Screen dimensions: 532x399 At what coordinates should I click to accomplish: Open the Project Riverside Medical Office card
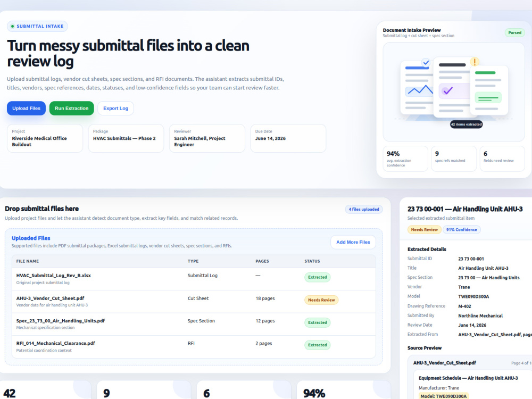click(45, 138)
